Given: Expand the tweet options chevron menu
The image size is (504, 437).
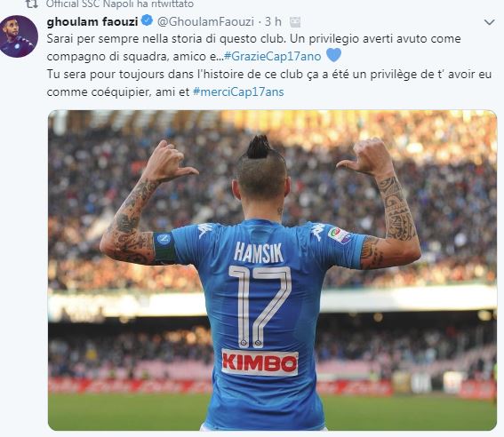Looking at the screenshot, I should [489, 22].
